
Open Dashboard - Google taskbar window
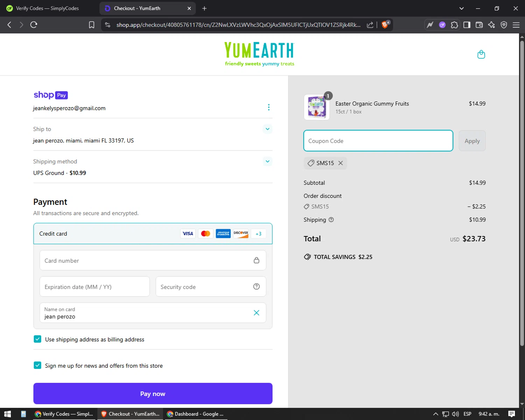coord(196,414)
